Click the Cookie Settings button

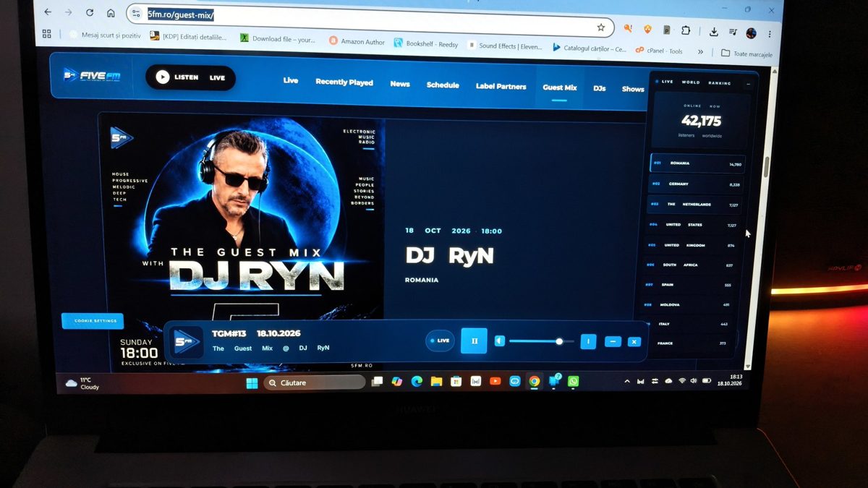coord(93,321)
